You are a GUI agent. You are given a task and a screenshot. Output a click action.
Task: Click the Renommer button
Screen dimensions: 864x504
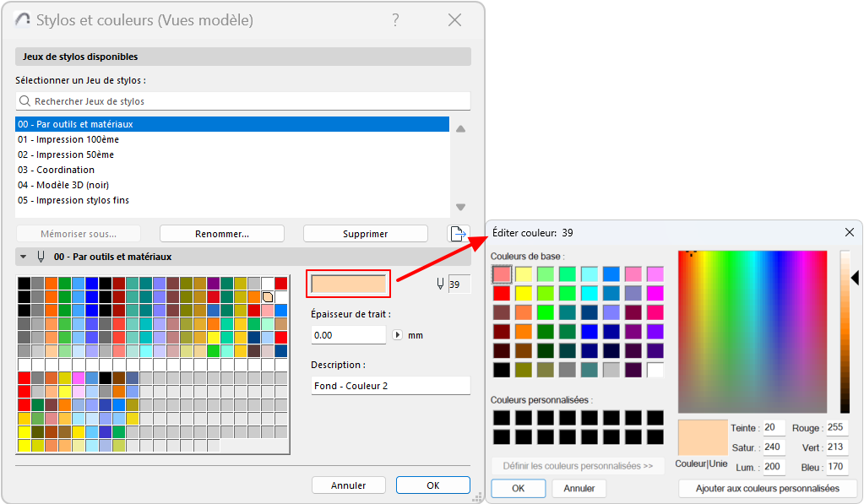pos(221,234)
